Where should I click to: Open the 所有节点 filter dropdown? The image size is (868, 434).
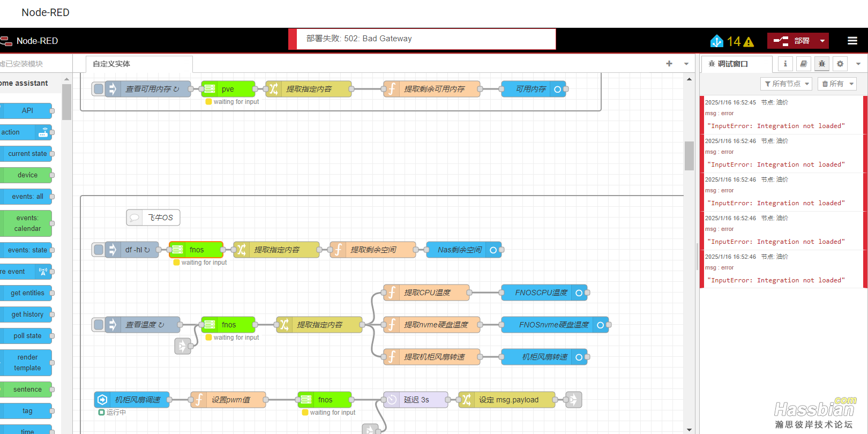[786, 84]
